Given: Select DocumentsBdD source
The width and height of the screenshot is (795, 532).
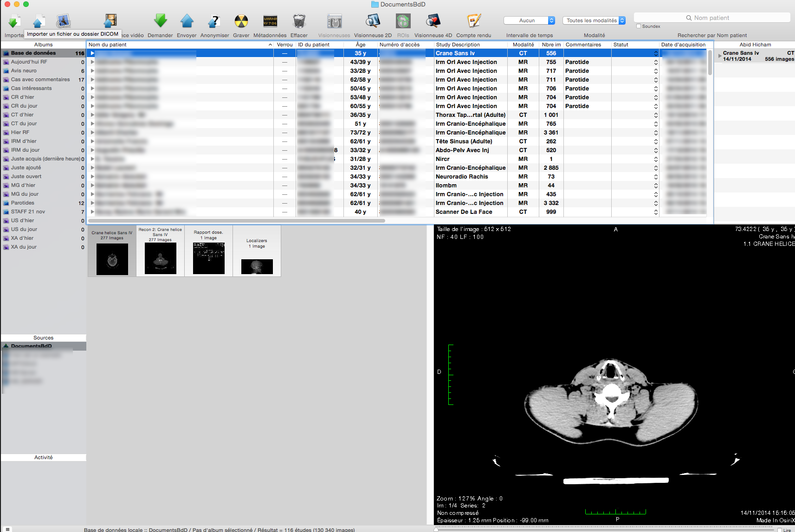Looking at the screenshot, I should click(x=44, y=346).
